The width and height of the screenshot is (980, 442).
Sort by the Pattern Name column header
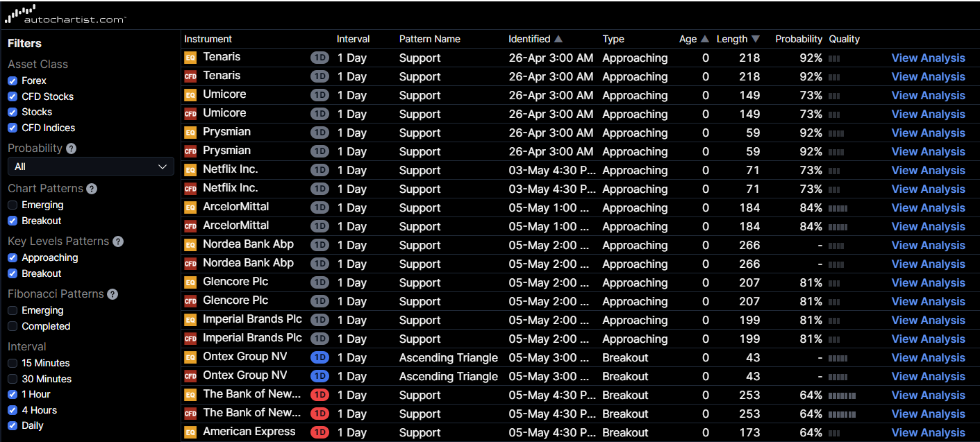coord(430,39)
